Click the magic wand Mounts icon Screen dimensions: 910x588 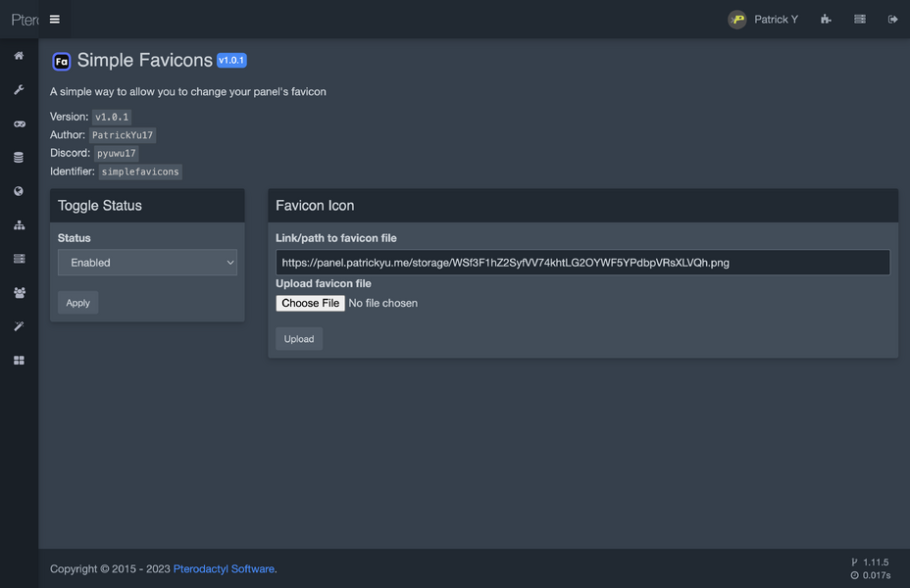pos(19,325)
